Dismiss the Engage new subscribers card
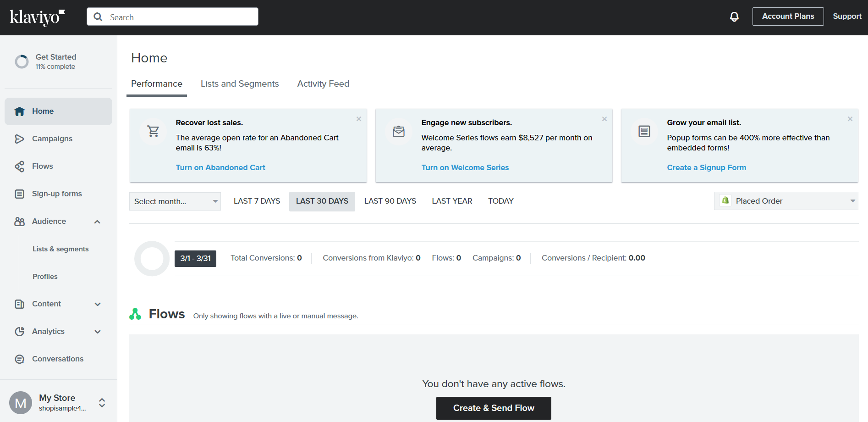 (x=604, y=119)
